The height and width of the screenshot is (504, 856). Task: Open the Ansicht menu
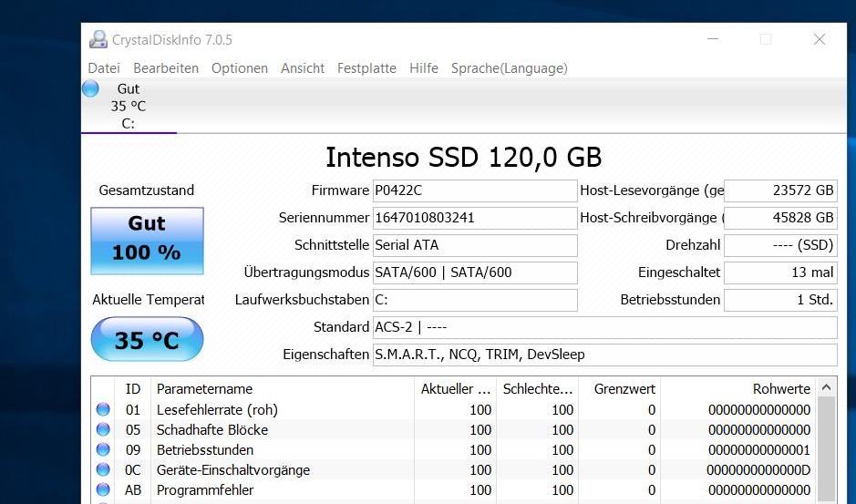[x=303, y=68]
